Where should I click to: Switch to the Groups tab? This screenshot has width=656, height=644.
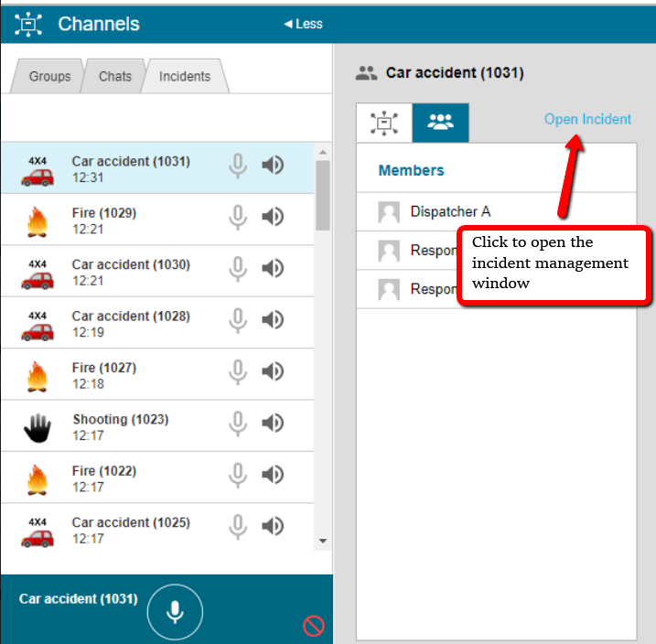[x=49, y=77]
